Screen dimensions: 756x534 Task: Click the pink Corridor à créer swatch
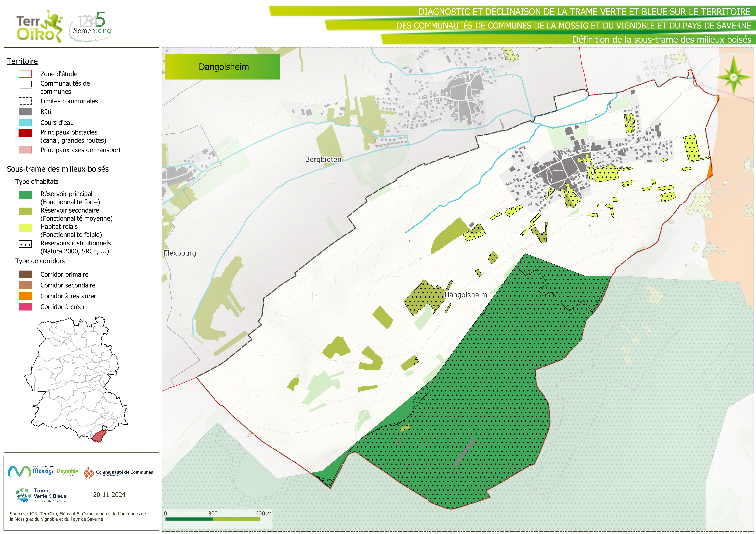coord(25,307)
